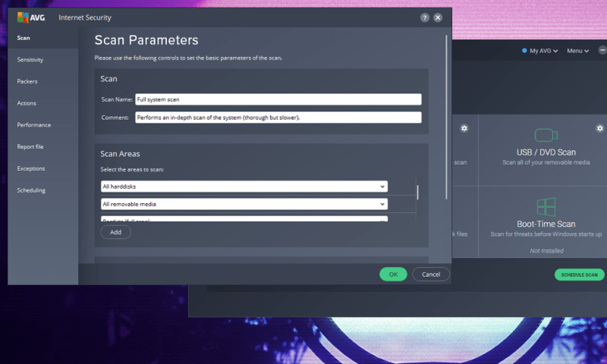Click the Add scan area button
The image size is (607, 364).
pos(115,232)
